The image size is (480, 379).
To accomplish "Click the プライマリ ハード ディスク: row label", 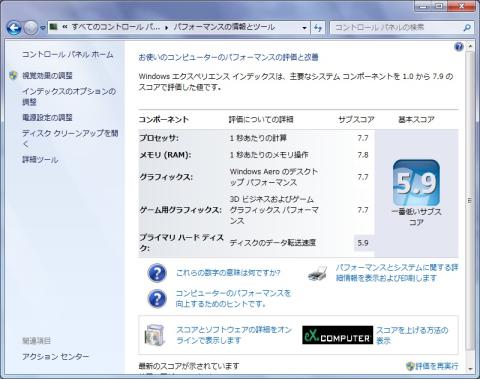I will pyautogui.click(x=181, y=243).
